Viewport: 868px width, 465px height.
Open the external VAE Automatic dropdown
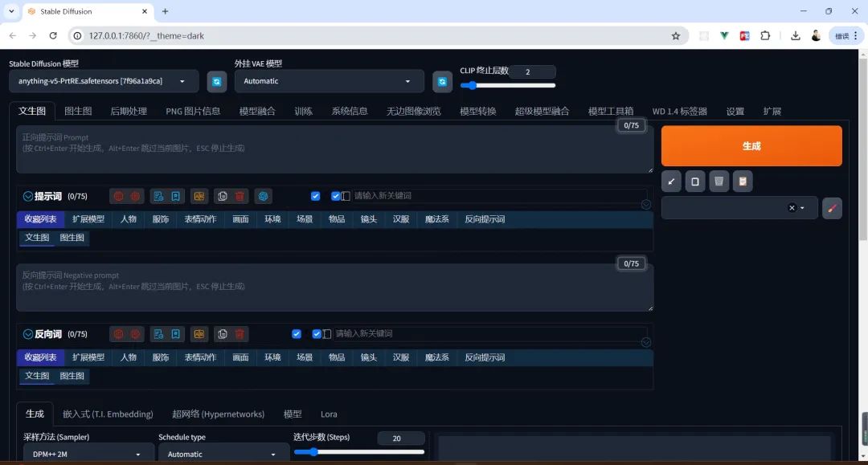coord(330,81)
